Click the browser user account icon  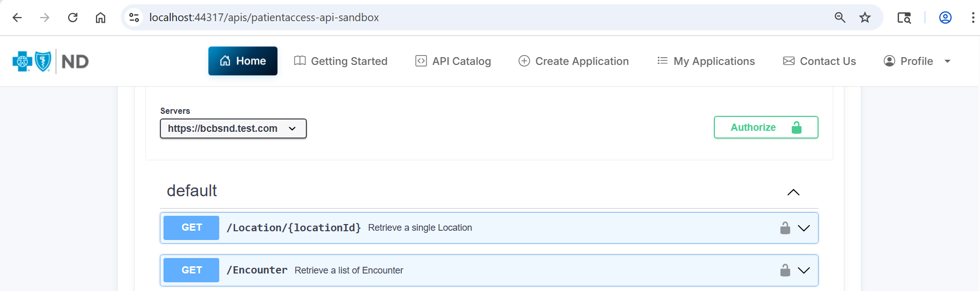tap(945, 18)
